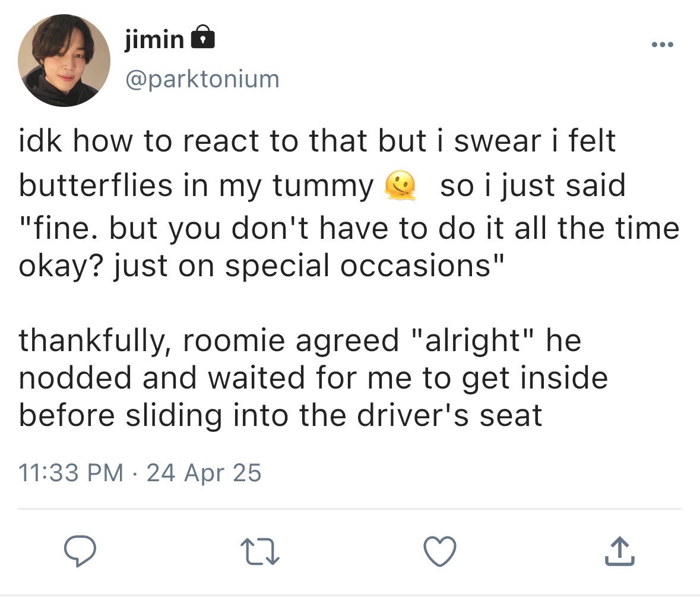Open the profile via the name jimin
Viewport: 700px width, 606px height.
point(154,39)
